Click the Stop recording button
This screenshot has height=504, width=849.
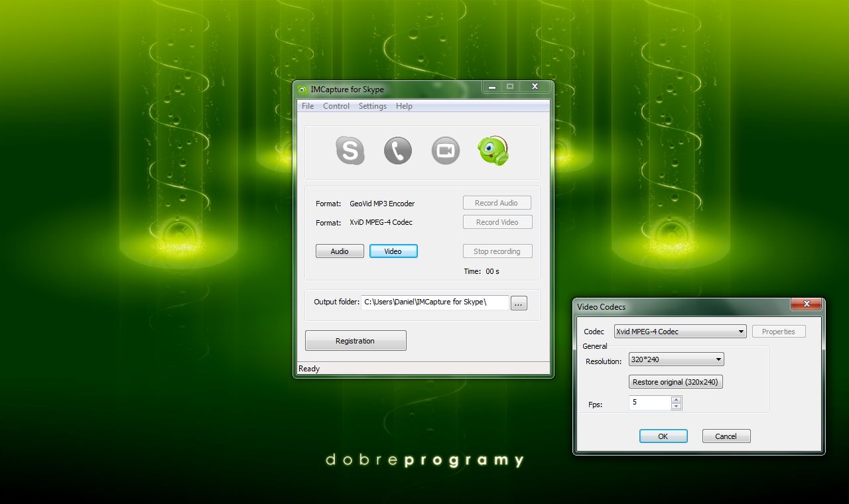click(497, 251)
